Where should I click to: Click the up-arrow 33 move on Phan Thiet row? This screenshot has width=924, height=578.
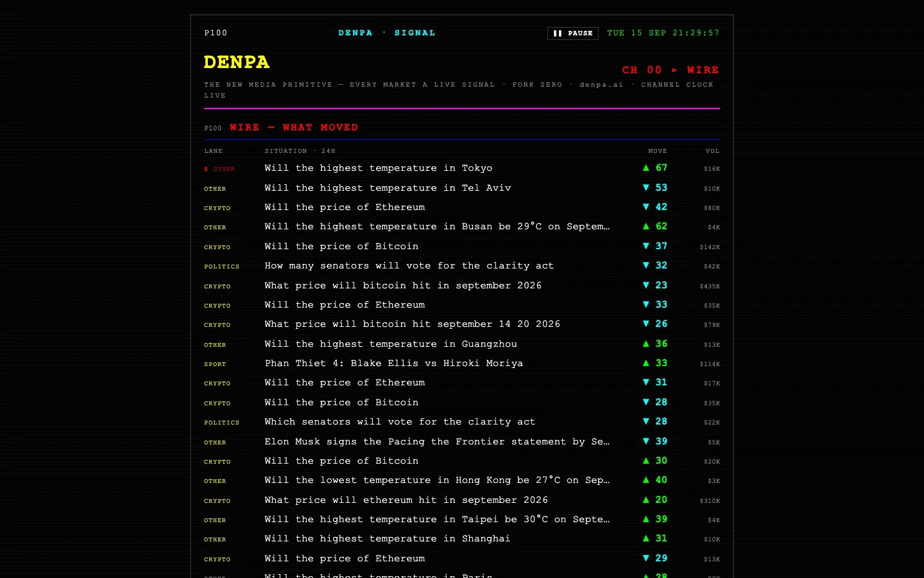(655, 363)
